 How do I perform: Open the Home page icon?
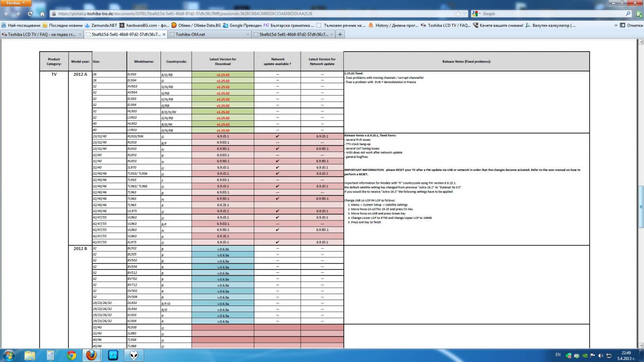pyautogui.click(x=43, y=14)
